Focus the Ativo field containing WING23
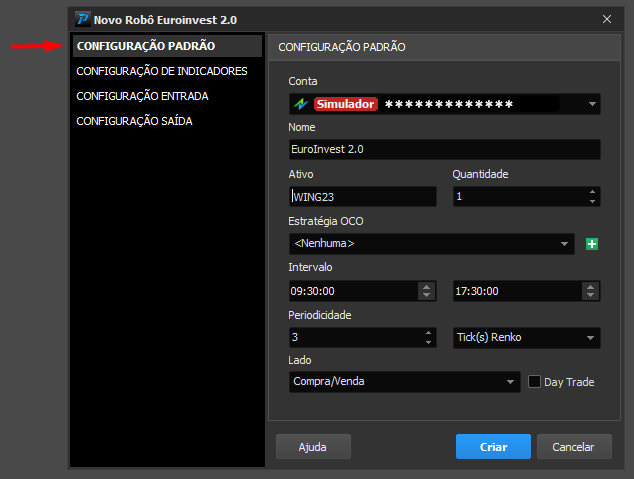This screenshot has width=634, height=479. [x=363, y=197]
